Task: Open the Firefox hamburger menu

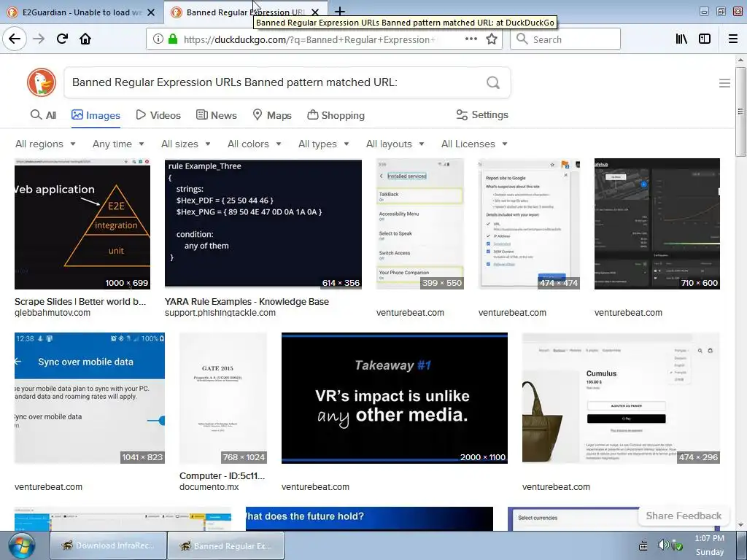Action: (733, 39)
